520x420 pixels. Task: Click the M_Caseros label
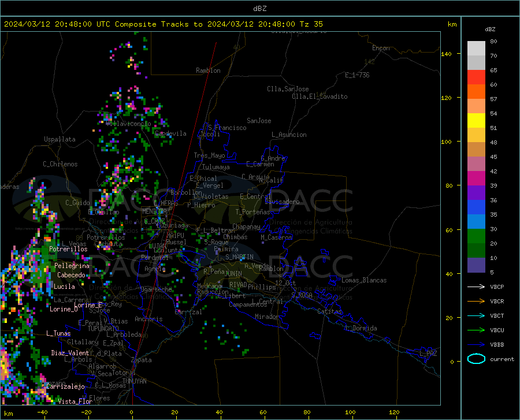pyautogui.click(x=276, y=237)
